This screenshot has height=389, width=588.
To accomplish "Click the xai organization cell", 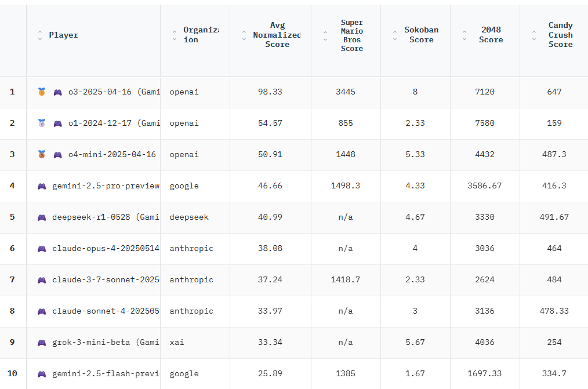I will (177, 343).
